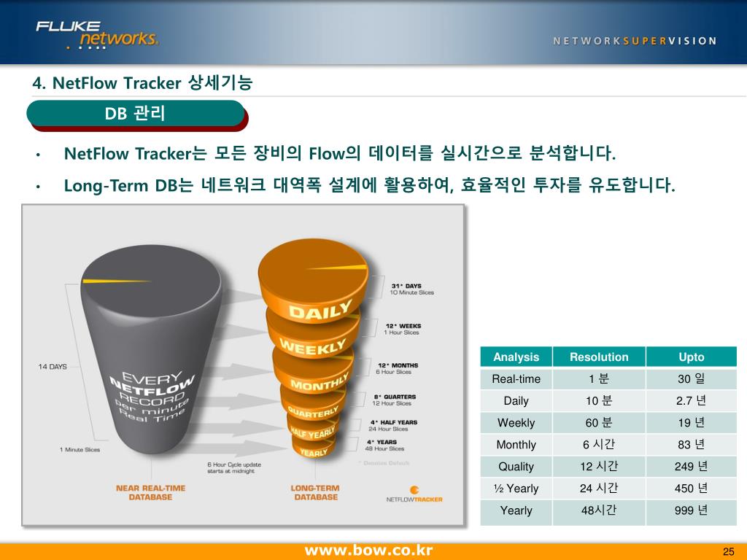The image size is (747, 560).
Task: Select the '½ Yearly' table cell
Action: click(x=516, y=489)
